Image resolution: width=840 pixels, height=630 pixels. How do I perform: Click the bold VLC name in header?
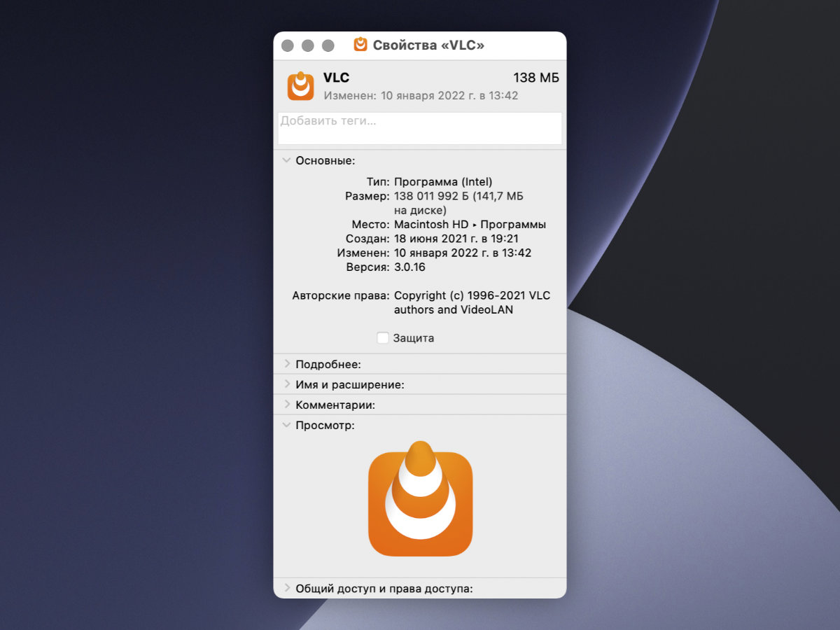point(336,78)
